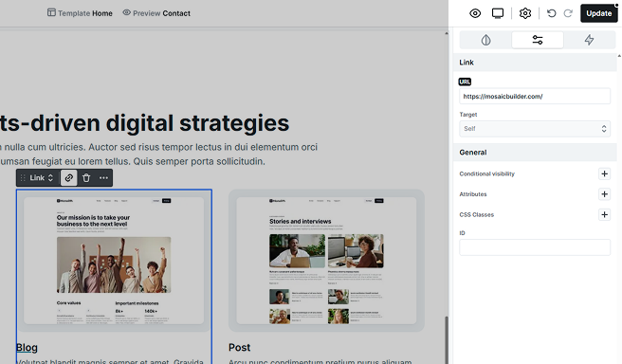622x364 pixels.
Task: Click the Update button
Action: [x=598, y=13]
